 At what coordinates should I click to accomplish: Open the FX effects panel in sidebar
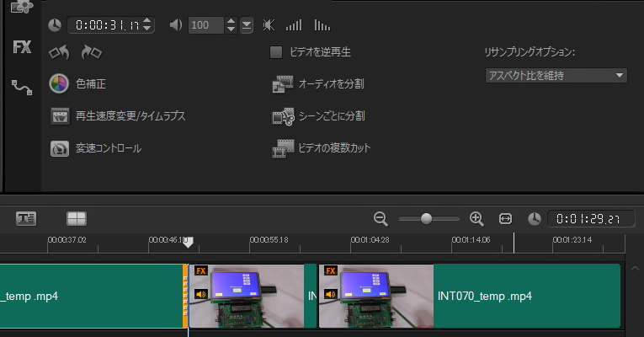point(22,47)
